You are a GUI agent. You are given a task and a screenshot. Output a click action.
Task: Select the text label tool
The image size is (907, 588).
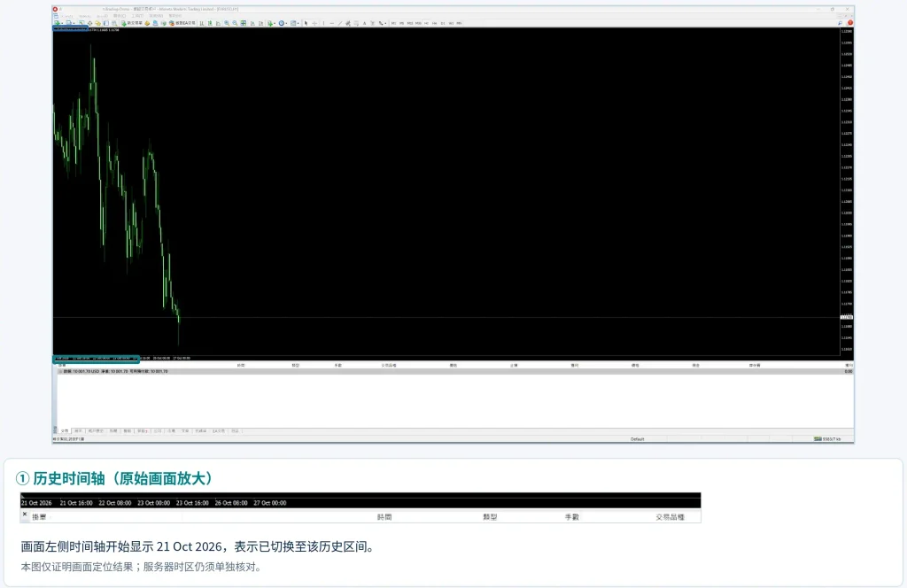coord(373,23)
